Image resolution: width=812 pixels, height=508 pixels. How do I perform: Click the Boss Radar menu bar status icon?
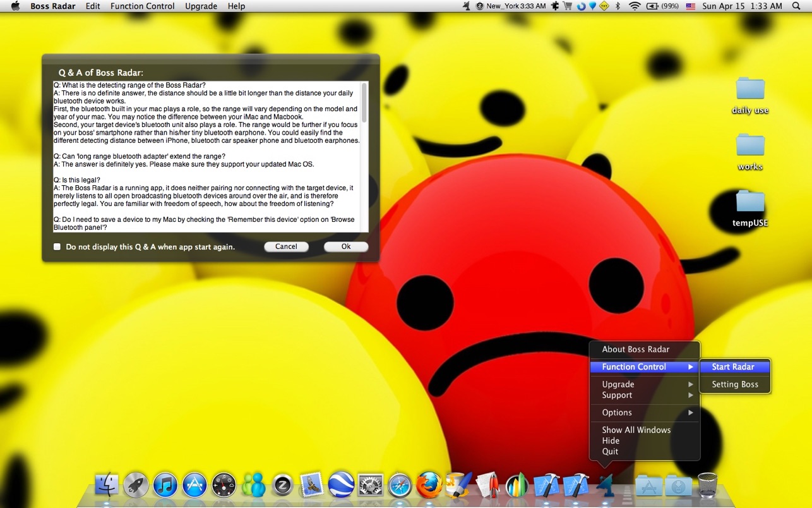coord(467,6)
